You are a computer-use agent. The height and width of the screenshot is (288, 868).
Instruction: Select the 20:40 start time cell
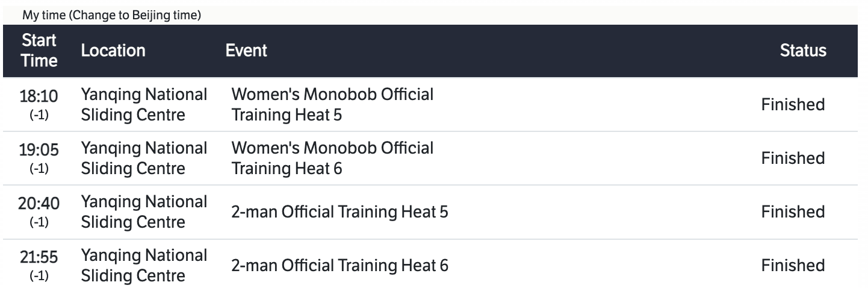point(40,211)
